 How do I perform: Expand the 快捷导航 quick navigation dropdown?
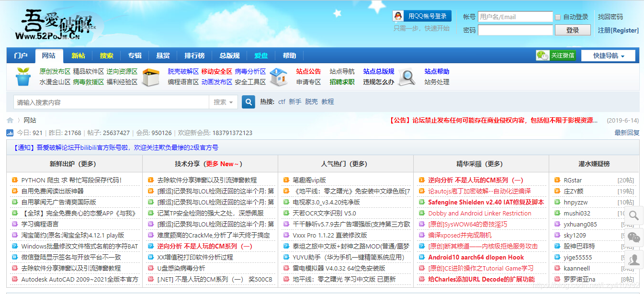point(609,56)
